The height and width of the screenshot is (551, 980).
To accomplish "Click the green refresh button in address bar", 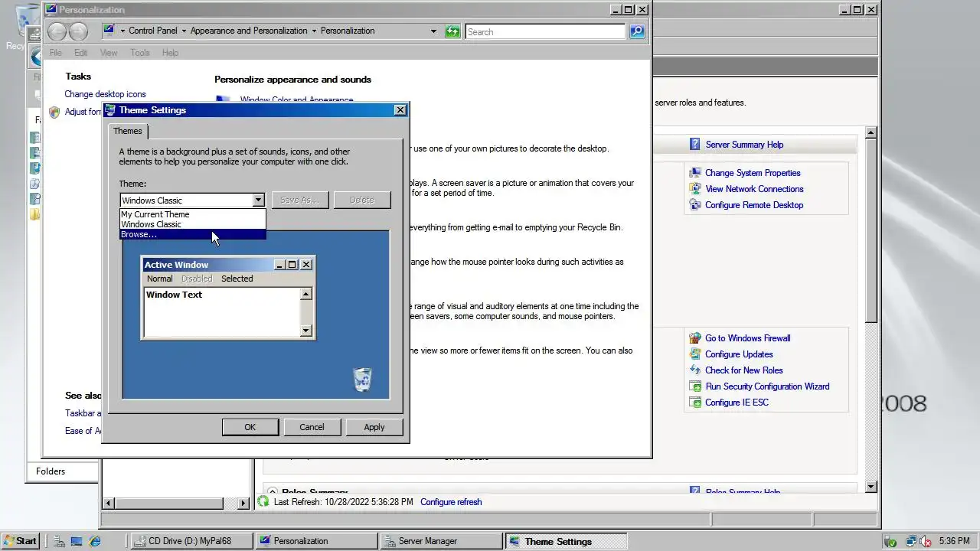I will coord(452,31).
